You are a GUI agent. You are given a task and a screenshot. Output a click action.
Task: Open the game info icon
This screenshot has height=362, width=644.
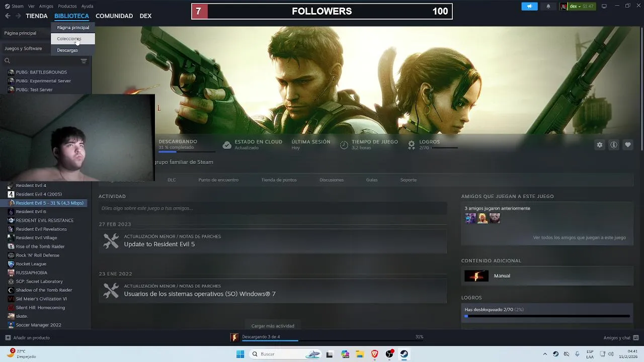(x=614, y=145)
